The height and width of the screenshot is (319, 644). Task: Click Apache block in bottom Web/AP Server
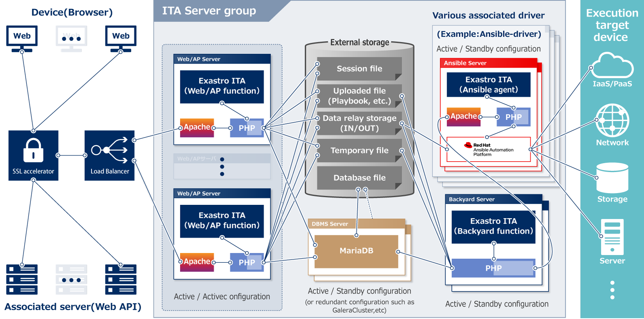pyautogui.click(x=197, y=262)
